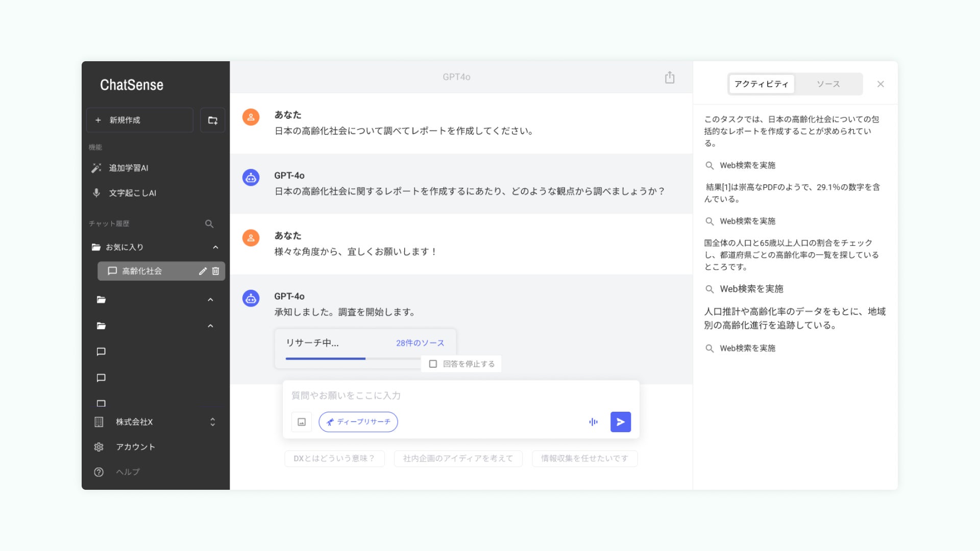The height and width of the screenshot is (551, 980).
Task: Click the 回答を停止する stop checkbox
Action: tap(433, 364)
